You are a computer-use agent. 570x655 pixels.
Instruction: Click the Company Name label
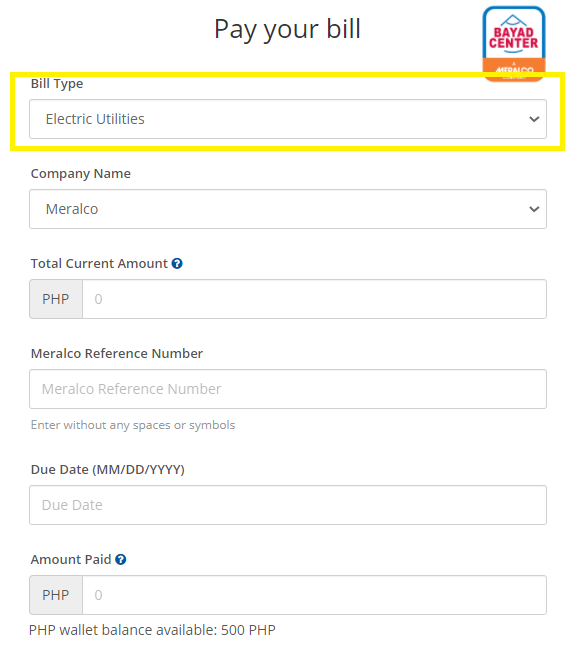pyautogui.click(x=81, y=174)
